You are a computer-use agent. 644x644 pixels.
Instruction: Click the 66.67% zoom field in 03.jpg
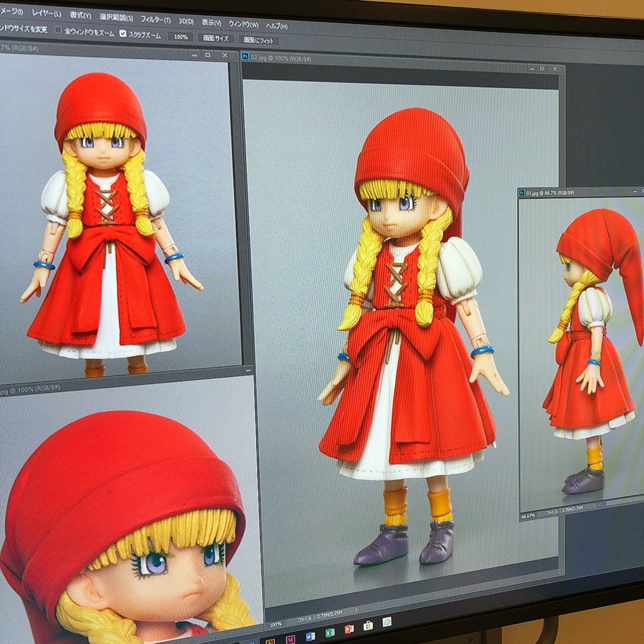528,516
